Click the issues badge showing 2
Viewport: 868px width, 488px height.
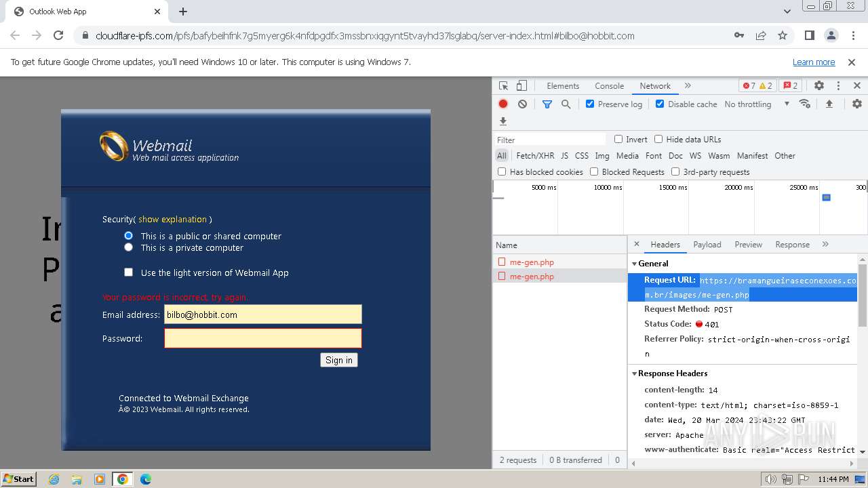point(790,86)
